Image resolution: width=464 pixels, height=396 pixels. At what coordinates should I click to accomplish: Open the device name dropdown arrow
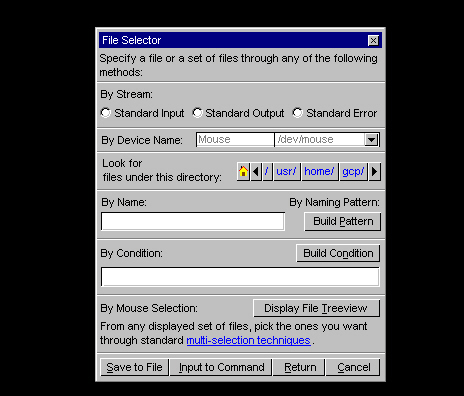[371, 140]
